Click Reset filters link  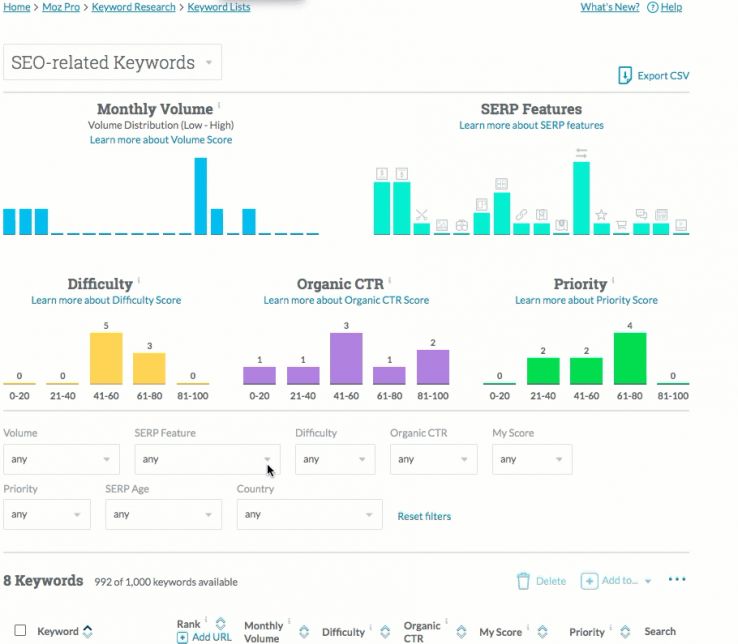coord(424,516)
